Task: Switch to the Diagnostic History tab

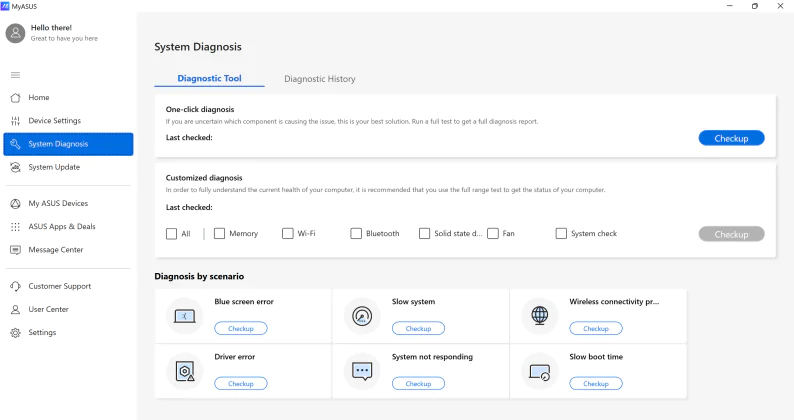Action: tap(320, 79)
